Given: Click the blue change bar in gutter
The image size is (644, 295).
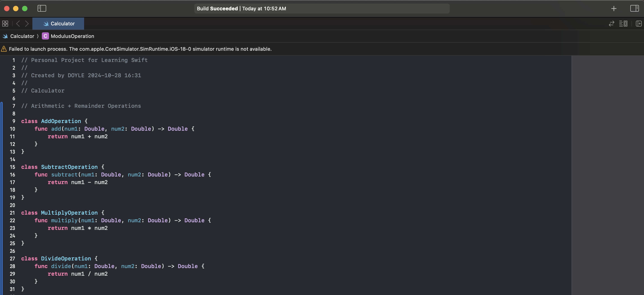Looking at the screenshot, I should (2, 198).
